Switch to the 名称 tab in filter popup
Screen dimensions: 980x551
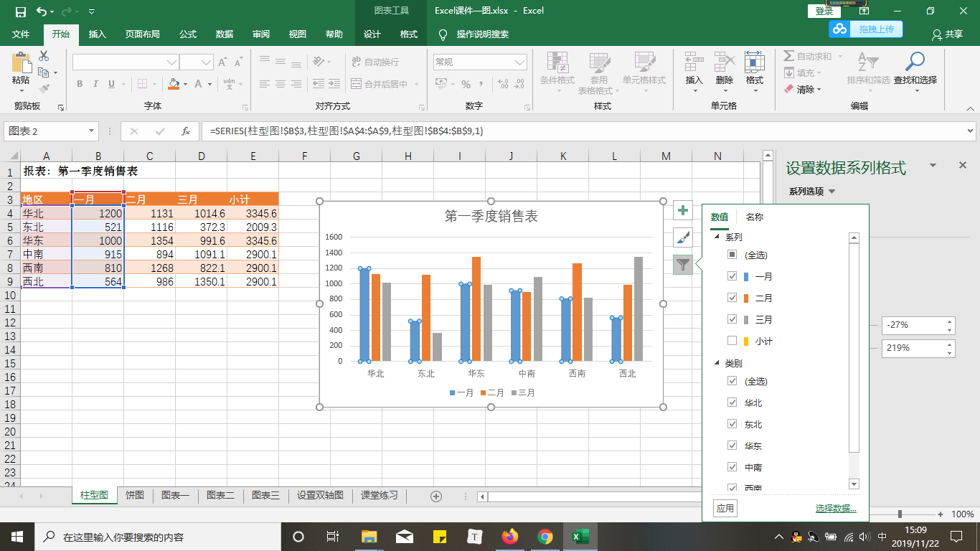[x=754, y=217]
